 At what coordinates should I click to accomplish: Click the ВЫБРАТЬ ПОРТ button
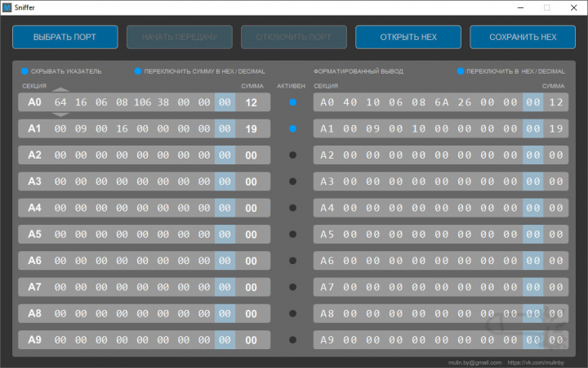(x=65, y=37)
